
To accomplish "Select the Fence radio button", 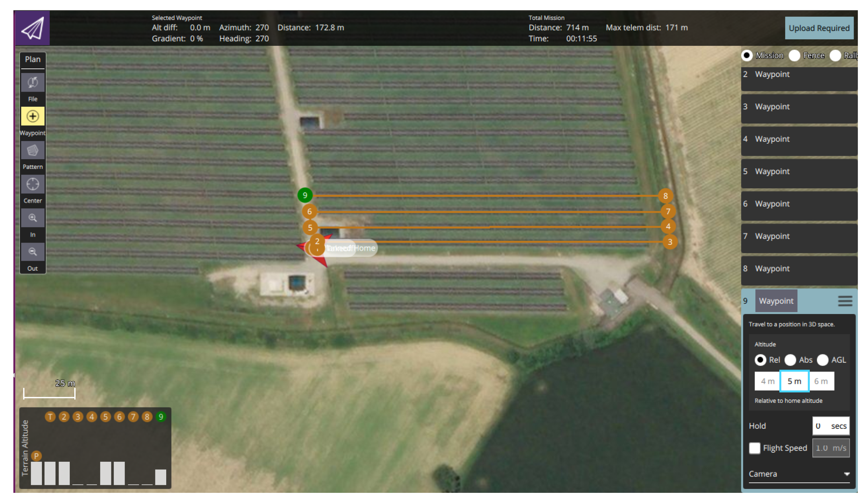I will 794,55.
